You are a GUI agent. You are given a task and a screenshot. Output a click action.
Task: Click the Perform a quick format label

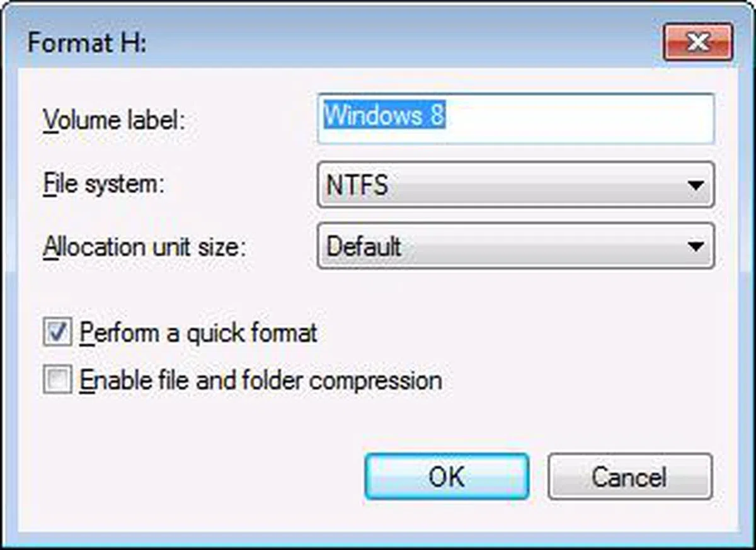coord(199,333)
